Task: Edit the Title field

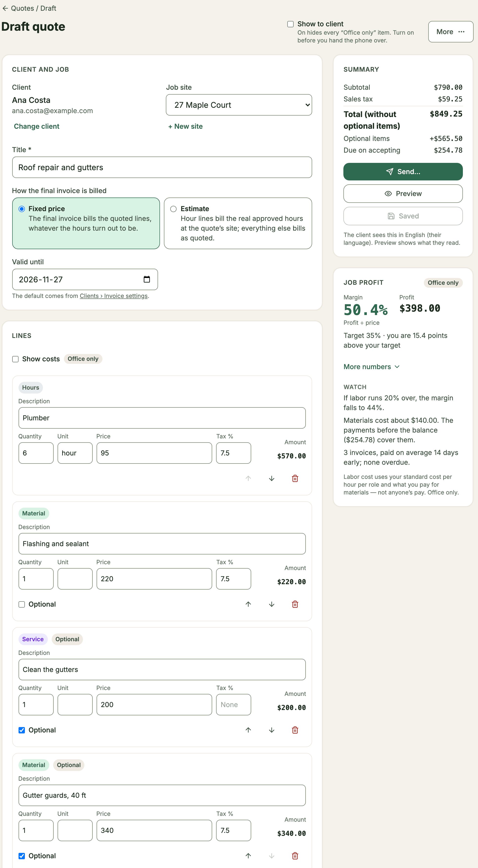Action: tap(162, 168)
